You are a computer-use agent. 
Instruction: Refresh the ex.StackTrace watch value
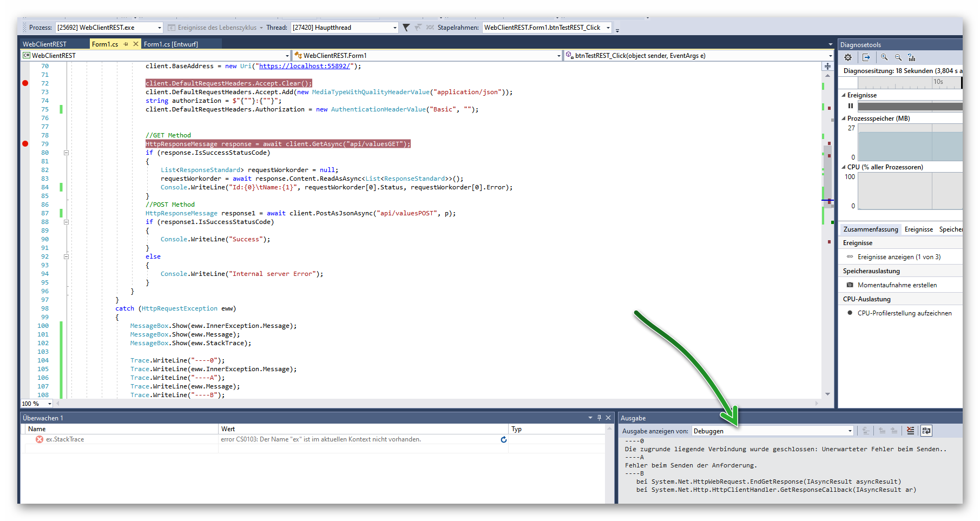504,439
